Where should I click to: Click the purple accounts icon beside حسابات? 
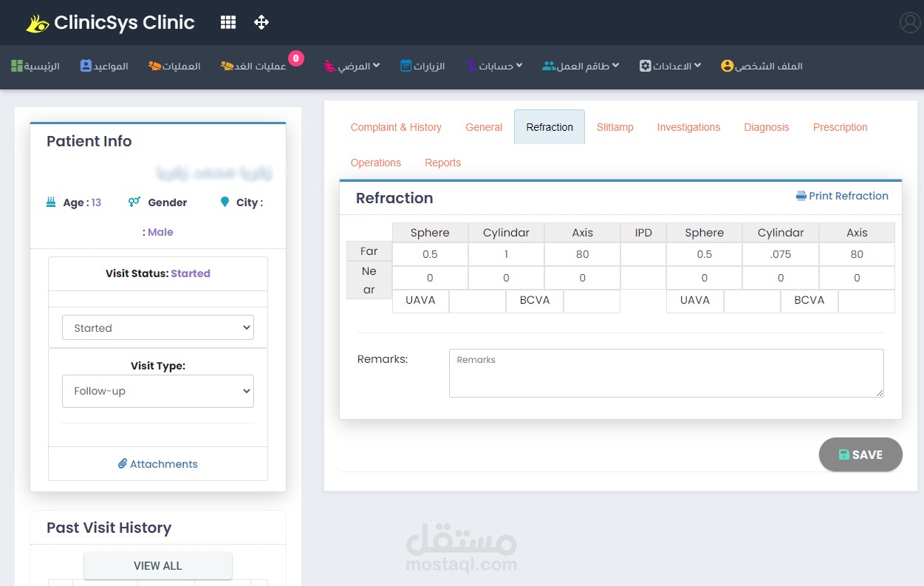[x=471, y=66]
